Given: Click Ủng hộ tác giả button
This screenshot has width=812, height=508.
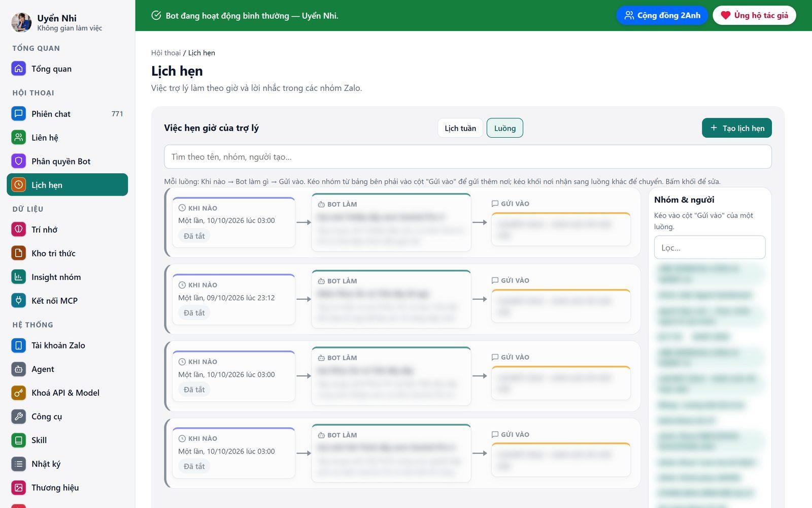Looking at the screenshot, I should click(x=755, y=15).
